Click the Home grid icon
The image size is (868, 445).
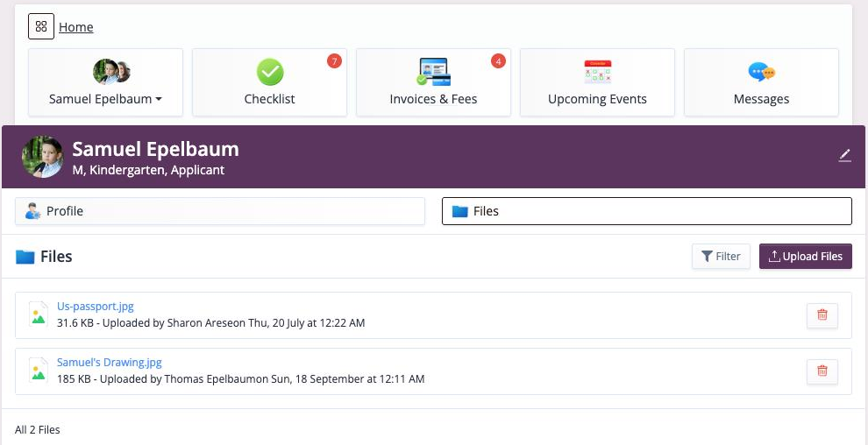pos(41,26)
